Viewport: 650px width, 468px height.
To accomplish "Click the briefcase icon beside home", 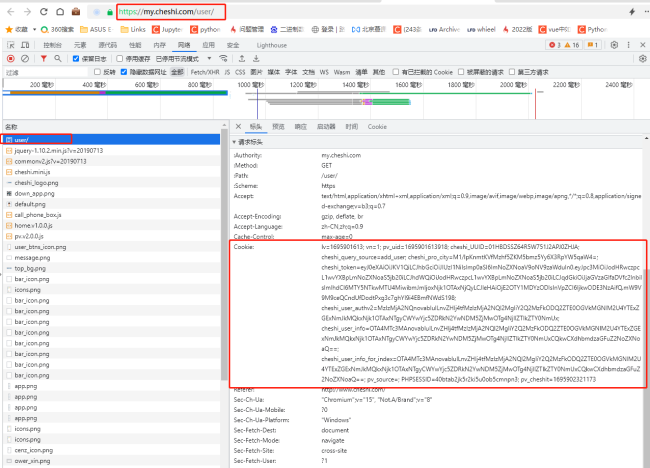I will [x=76, y=12].
